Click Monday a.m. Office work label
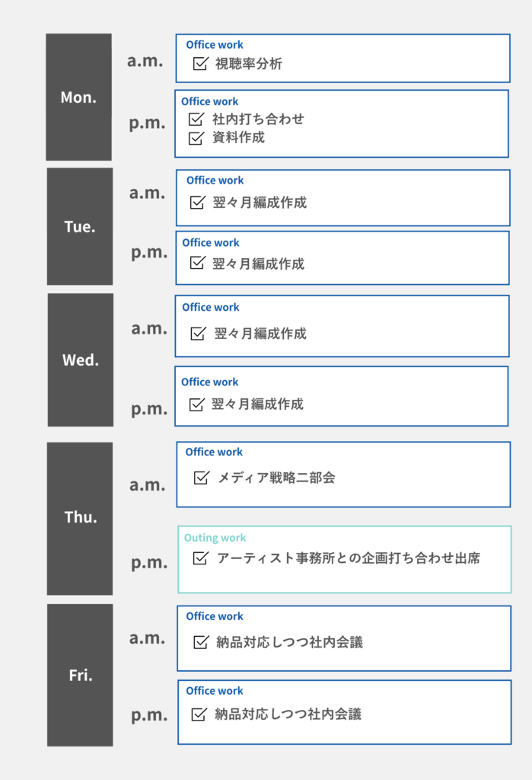This screenshot has height=780, width=532. (215, 45)
